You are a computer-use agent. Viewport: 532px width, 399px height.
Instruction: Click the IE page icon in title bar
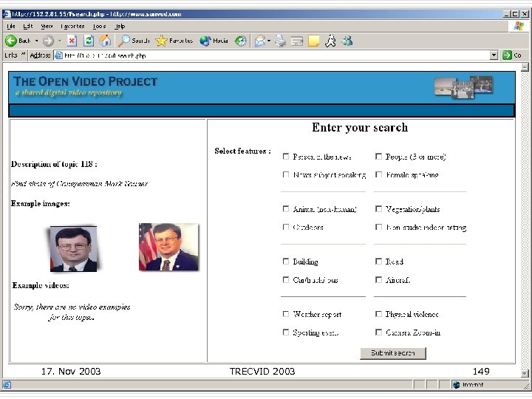pos(7,14)
